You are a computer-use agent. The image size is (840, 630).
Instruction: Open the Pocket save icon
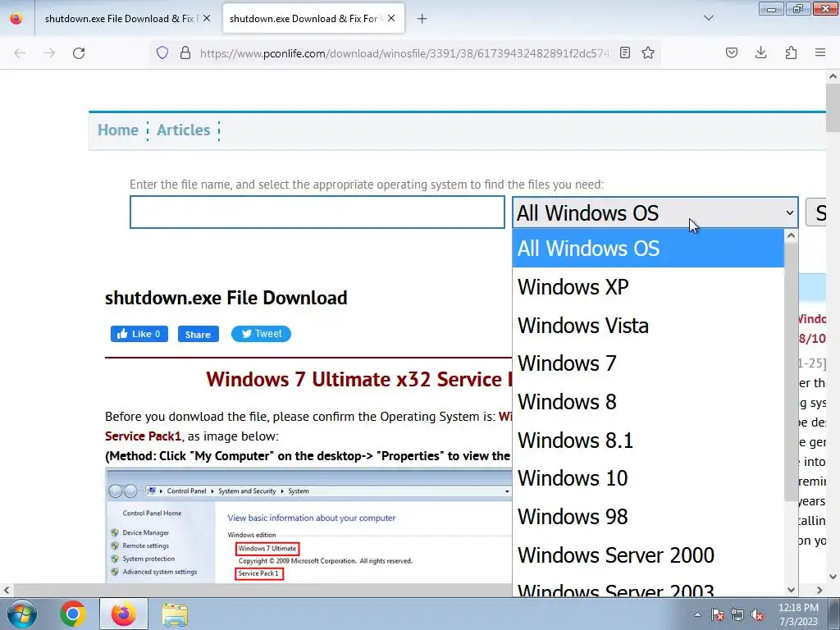[x=732, y=52]
